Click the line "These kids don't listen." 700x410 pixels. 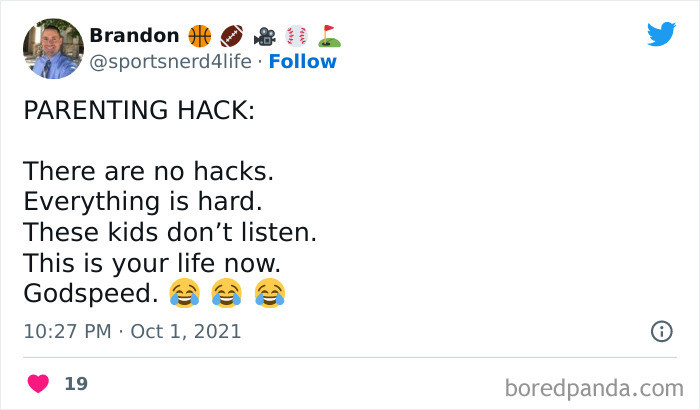(169, 232)
